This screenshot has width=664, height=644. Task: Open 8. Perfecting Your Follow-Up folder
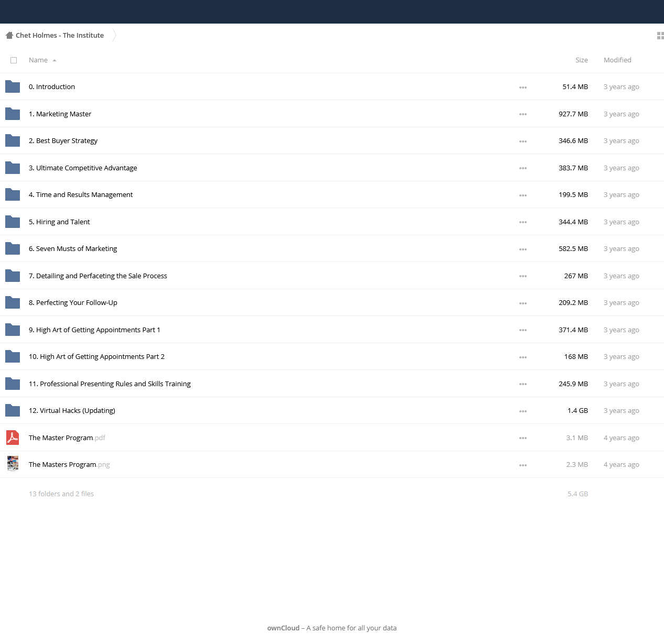73,303
